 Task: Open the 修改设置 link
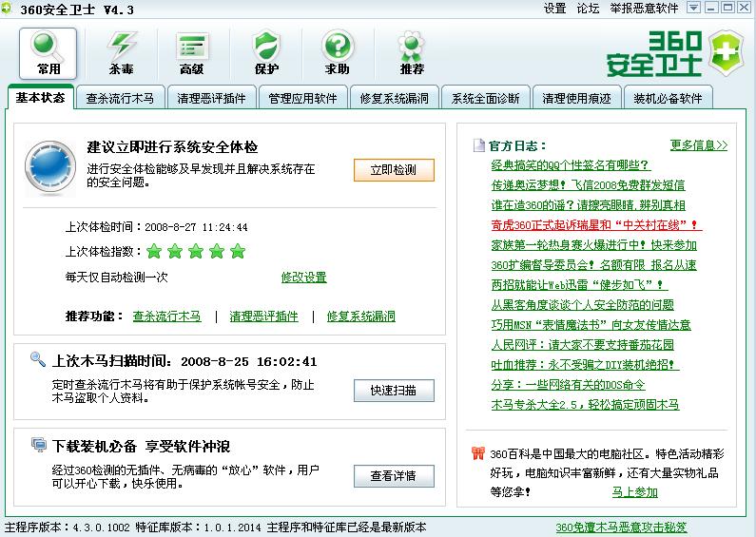coord(303,278)
